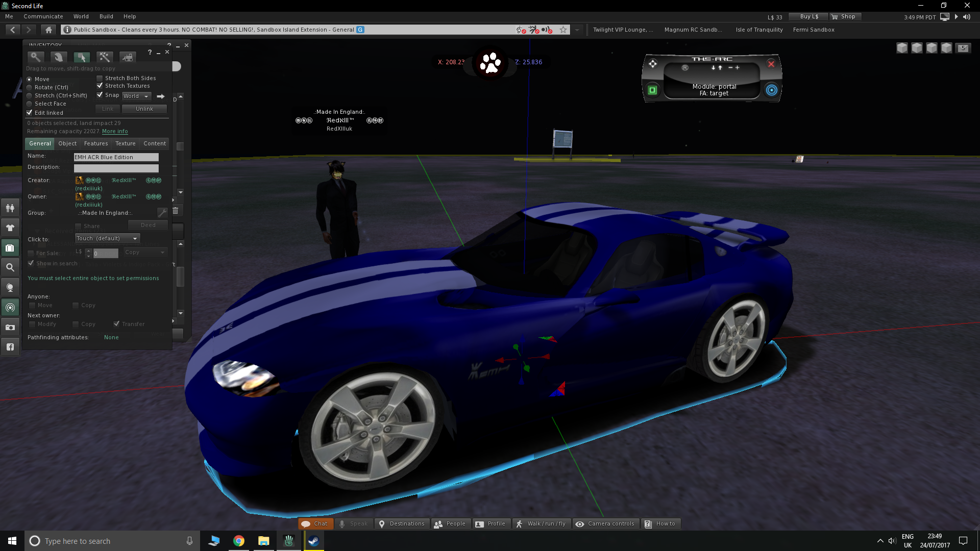
Task: Go back with the navigation back arrow
Action: click(13, 30)
